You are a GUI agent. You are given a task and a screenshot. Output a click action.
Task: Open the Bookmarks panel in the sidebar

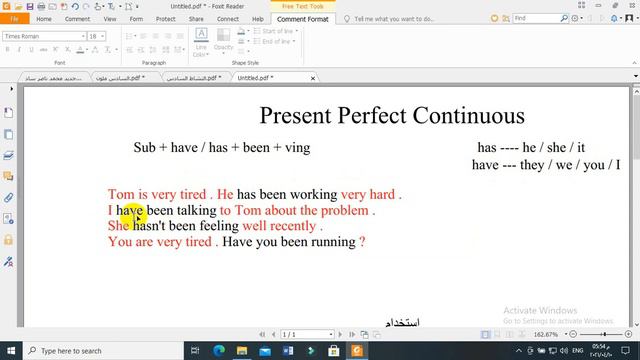click(x=8, y=113)
